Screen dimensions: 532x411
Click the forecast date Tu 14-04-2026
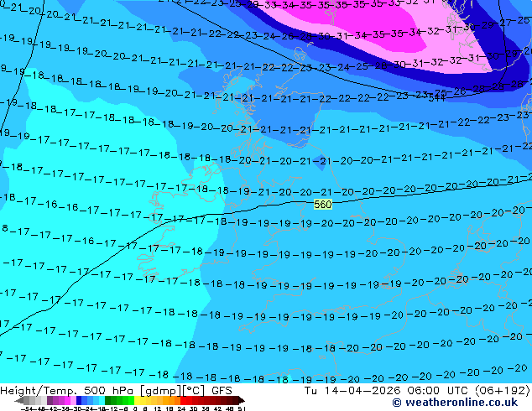[353, 390]
